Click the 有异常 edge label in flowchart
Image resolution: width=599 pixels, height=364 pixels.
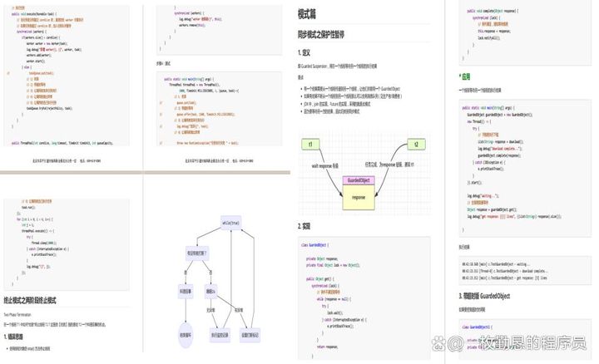239,310
